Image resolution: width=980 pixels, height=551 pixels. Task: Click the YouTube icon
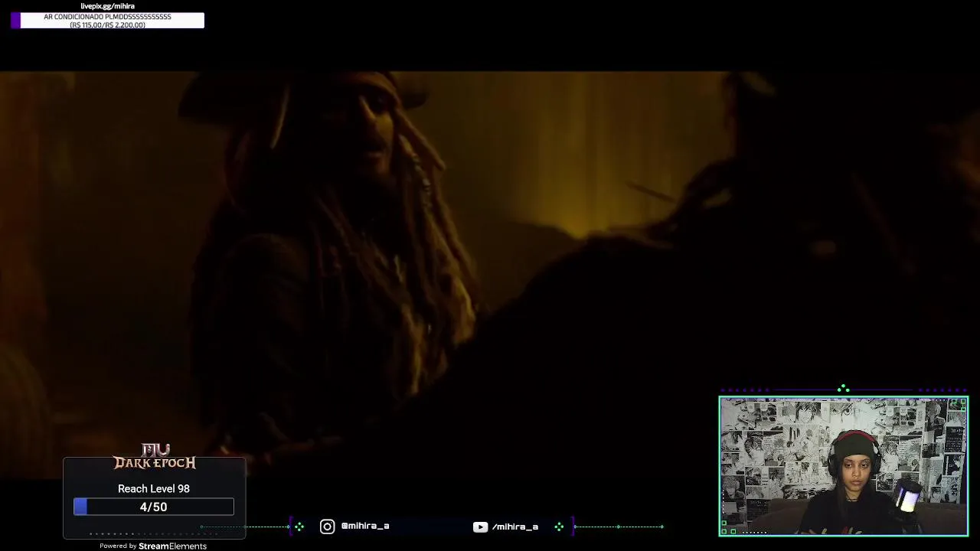pos(480,527)
